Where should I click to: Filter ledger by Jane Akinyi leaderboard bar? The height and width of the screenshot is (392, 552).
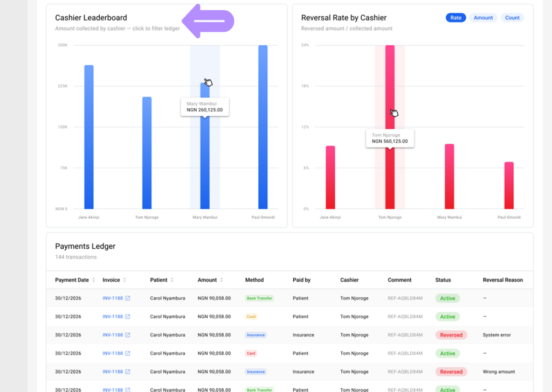point(89,137)
